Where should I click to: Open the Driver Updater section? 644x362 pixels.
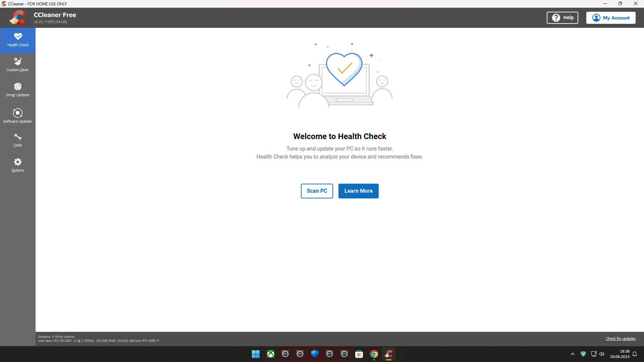(17, 90)
